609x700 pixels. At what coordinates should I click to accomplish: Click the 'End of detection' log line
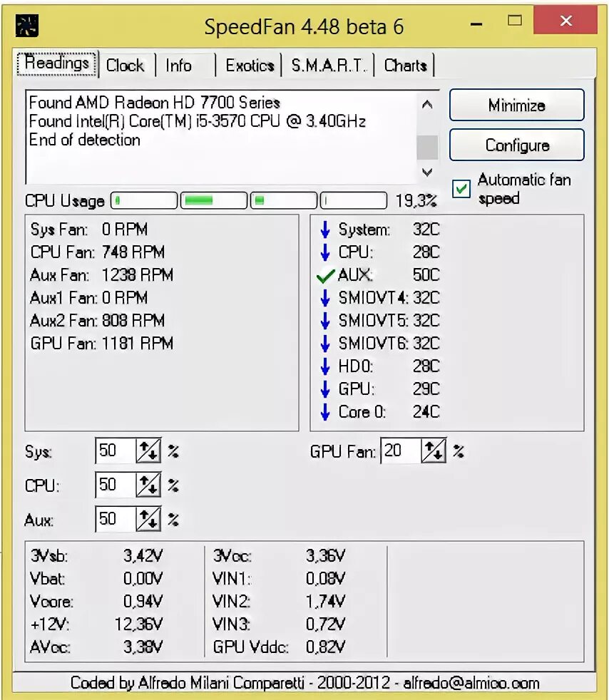[x=84, y=140]
